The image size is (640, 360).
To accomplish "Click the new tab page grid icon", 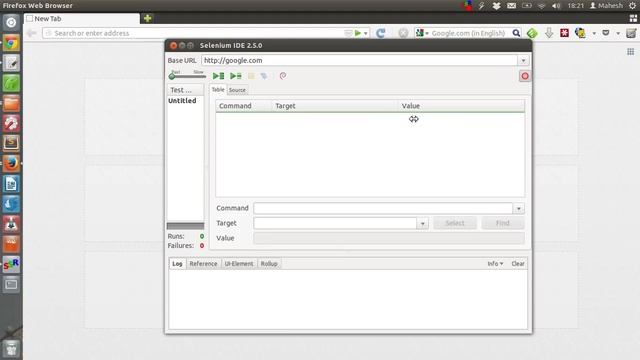I will [631, 51].
